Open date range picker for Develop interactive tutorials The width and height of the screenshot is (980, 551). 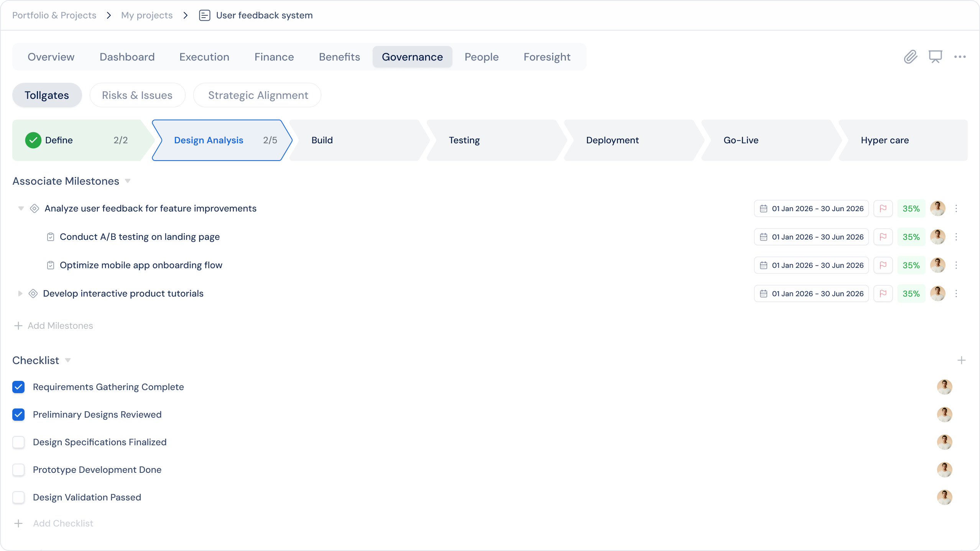pyautogui.click(x=811, y=294)
